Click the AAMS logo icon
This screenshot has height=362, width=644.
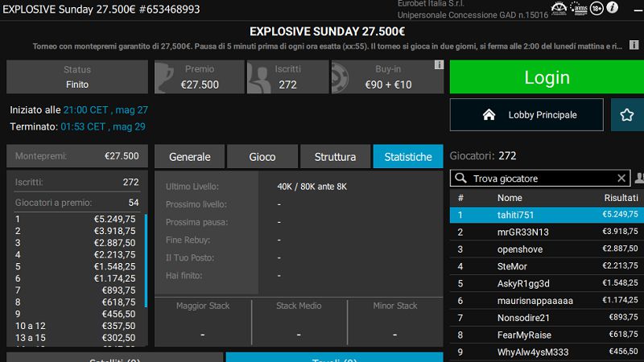pos(579,8)
